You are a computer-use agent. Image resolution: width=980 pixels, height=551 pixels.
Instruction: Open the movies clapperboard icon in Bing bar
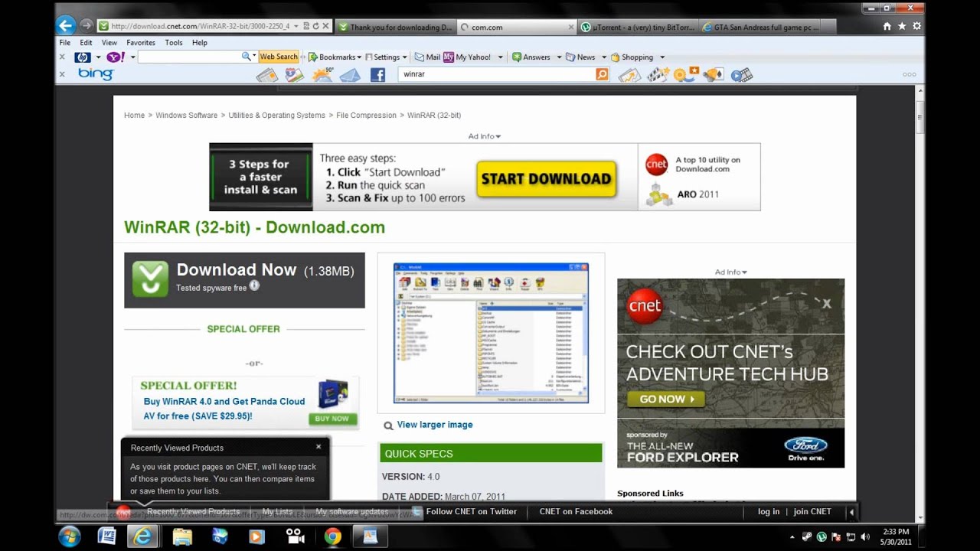658,75
